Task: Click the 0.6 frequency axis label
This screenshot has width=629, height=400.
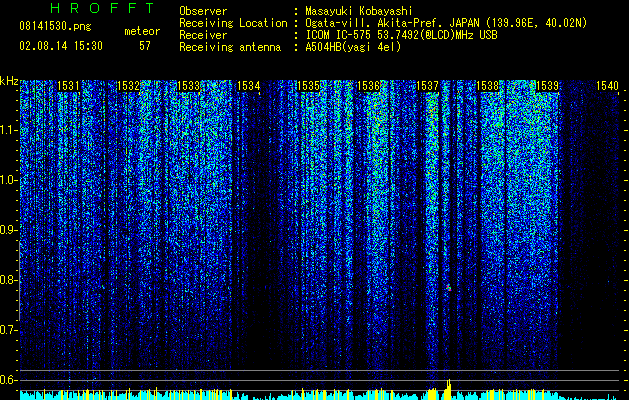Action: 8,380
